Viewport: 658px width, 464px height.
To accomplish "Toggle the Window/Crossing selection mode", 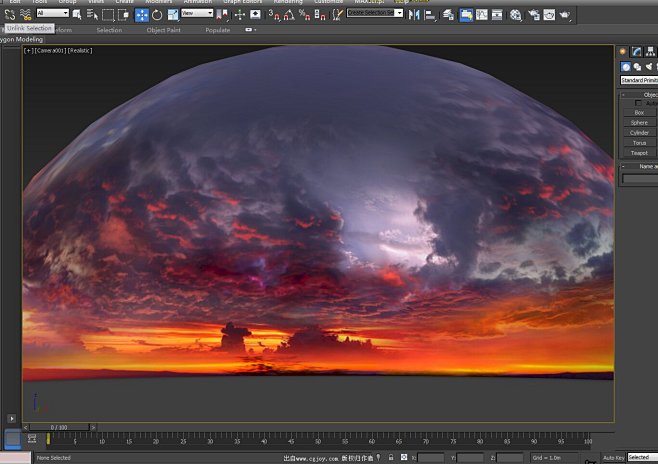I will (124, 15).
